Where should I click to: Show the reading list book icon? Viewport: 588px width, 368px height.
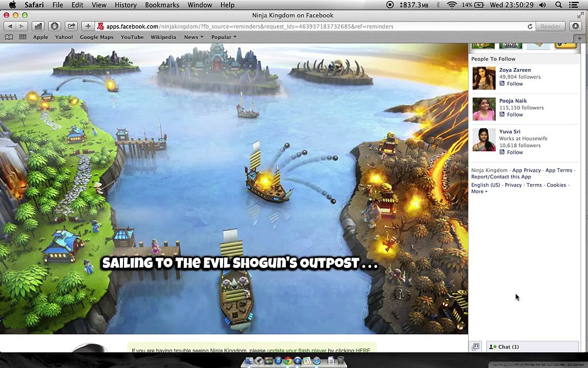tap(9, 37)
